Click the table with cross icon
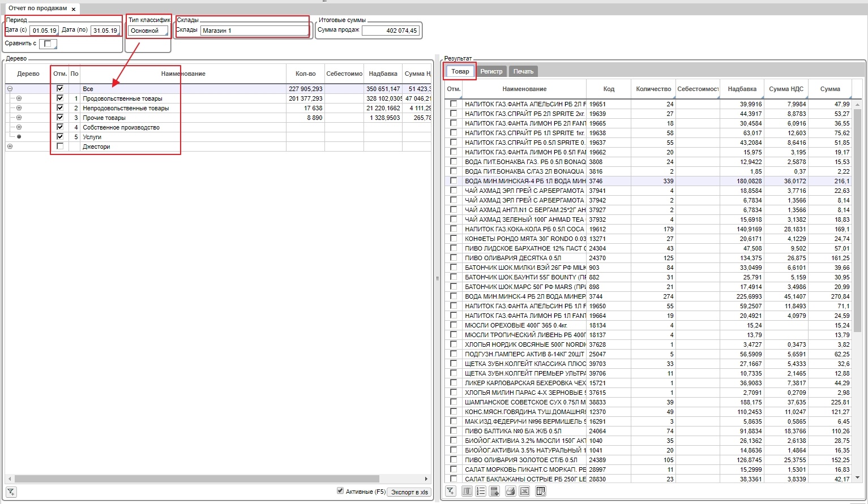The height and width of the screenshot is (504, 868). [541, 491]
